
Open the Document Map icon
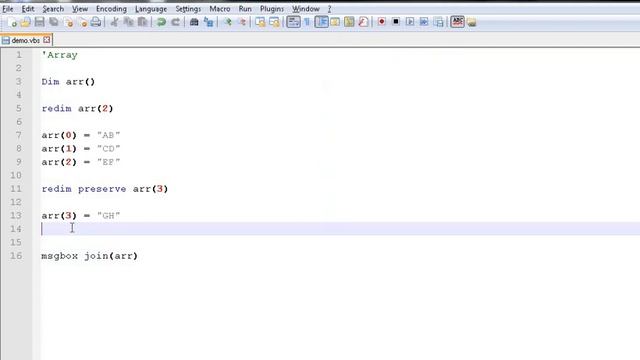pos(349,22)
